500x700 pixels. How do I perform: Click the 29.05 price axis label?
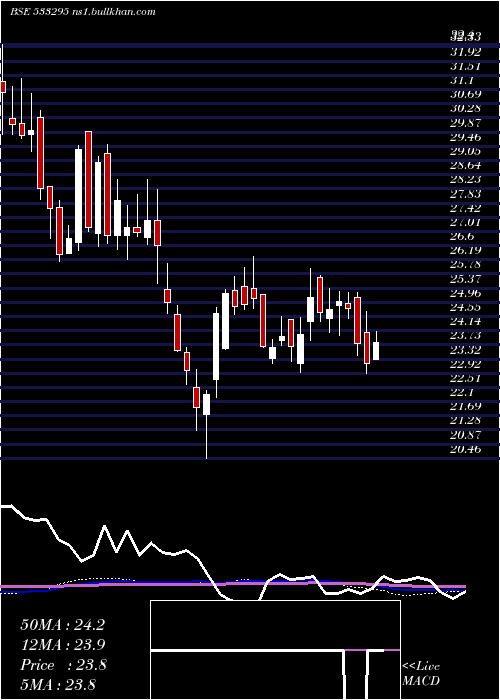pyautogui.click(x=466, y=151)
